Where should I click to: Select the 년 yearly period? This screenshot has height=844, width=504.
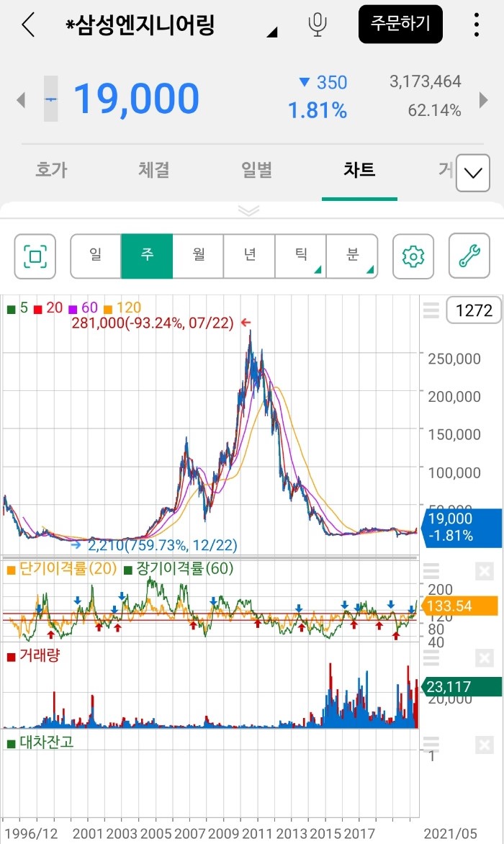pos(250,256)
